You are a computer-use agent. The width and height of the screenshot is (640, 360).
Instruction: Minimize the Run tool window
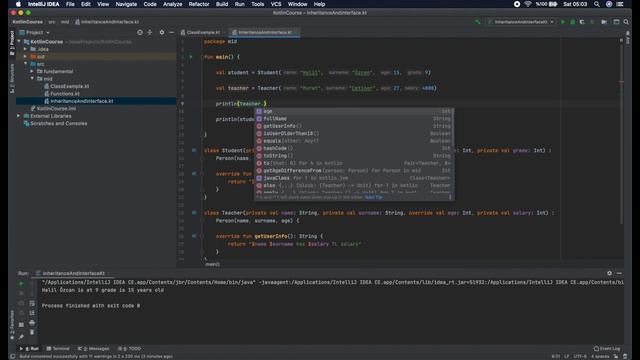(x=619, y=273)
